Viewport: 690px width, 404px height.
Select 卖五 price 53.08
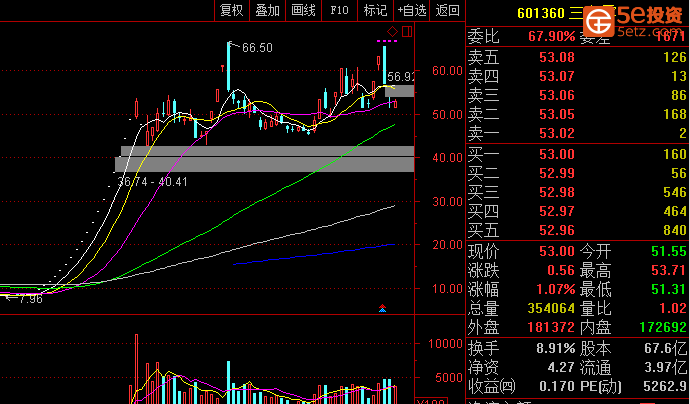tap(557, 57)
